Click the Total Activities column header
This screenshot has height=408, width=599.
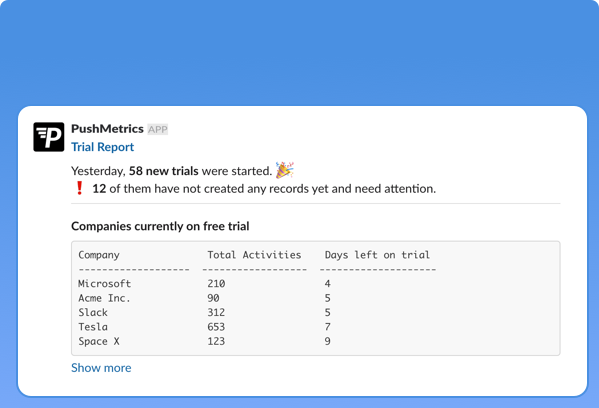pos(254,255)
